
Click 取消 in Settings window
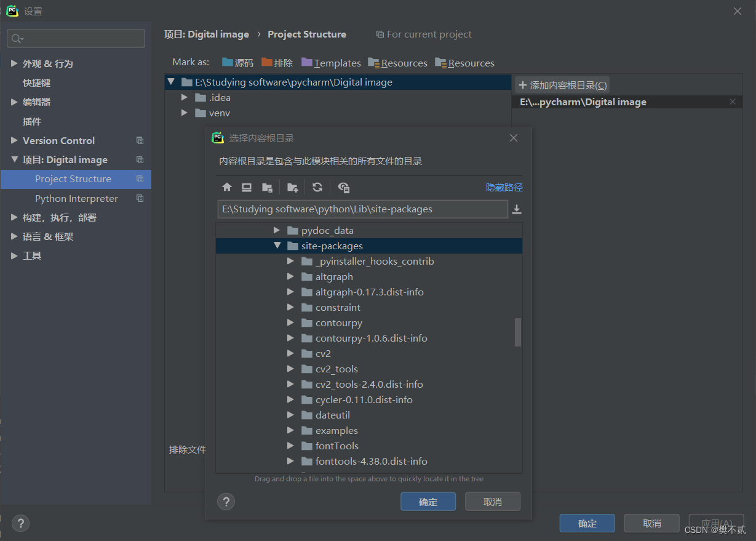[652, 523]
